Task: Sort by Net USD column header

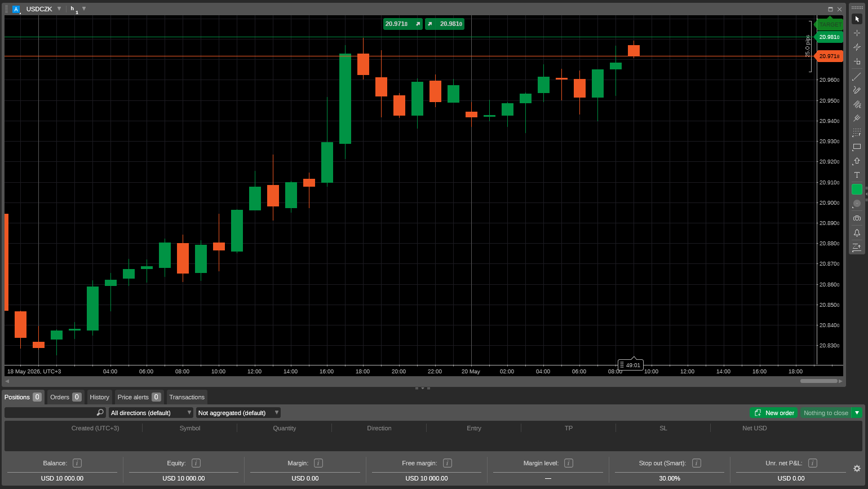Action: tap(754, 428)
